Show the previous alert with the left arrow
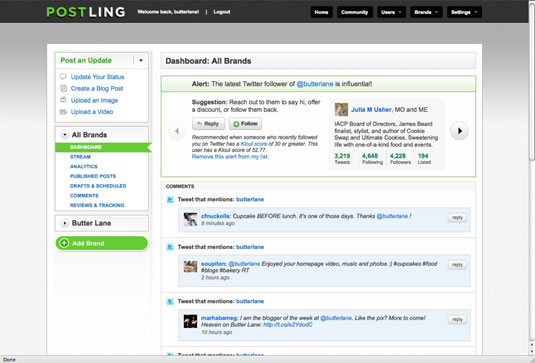This screenshot has height=363, width=535. tap(177, 131)
